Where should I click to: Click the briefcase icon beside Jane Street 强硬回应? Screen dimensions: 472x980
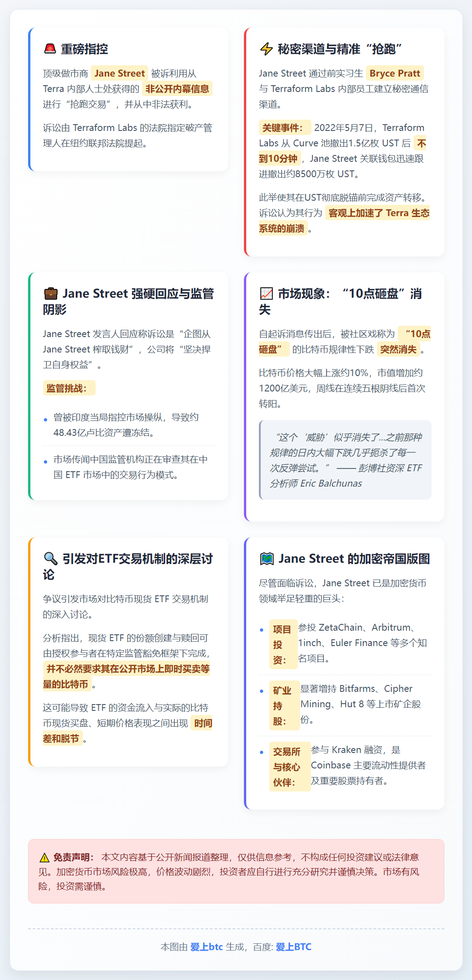51,294
